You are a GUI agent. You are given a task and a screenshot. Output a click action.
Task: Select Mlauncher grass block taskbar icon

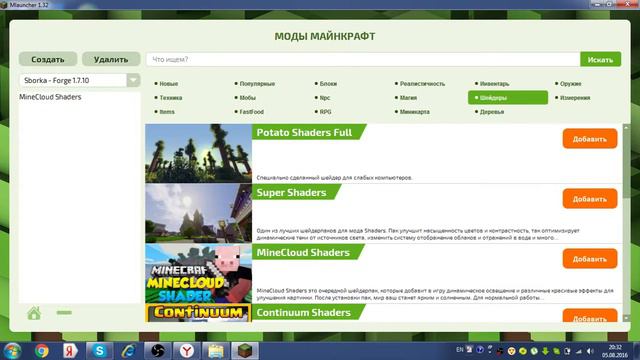245,351
